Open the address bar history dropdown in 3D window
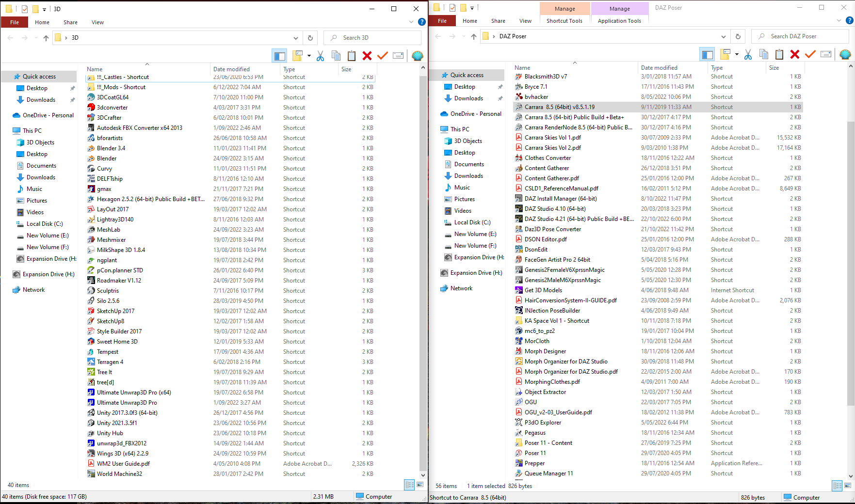855x504 pixels. pos(296,38)
